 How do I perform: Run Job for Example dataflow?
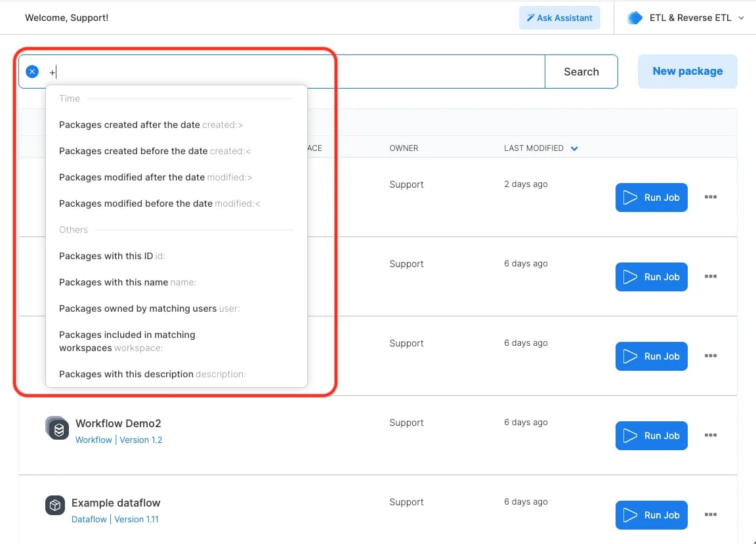[652, 515]
